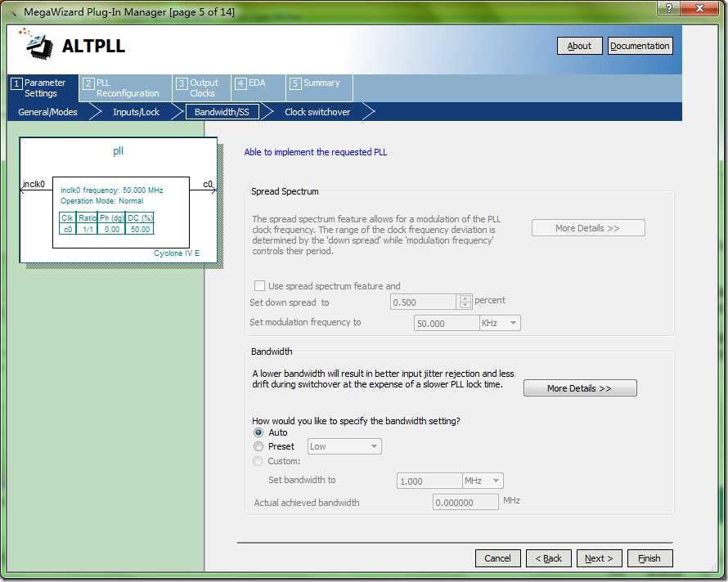728x582 pixels.
Task: Click the Finish button
Action: click(649, 558)
